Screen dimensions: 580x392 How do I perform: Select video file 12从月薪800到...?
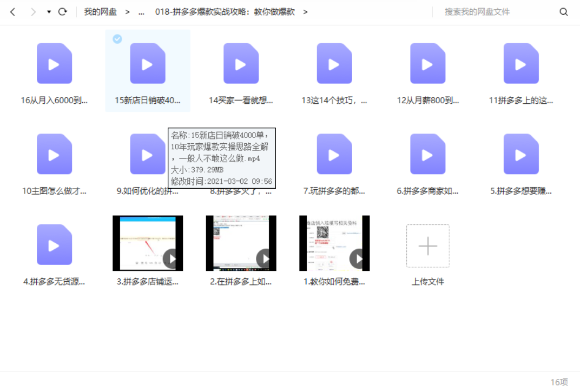tap(428, 63)
